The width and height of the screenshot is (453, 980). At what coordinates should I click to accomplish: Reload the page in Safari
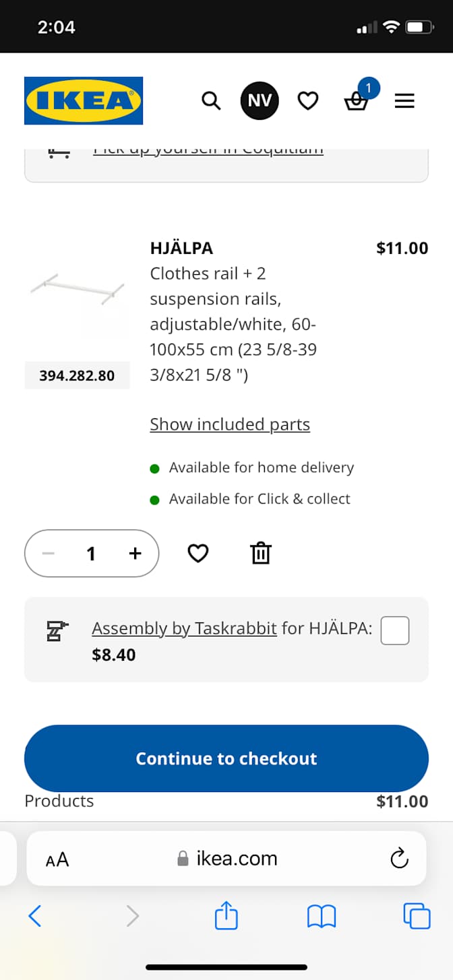pyautogui.click(x=399, y=859)
